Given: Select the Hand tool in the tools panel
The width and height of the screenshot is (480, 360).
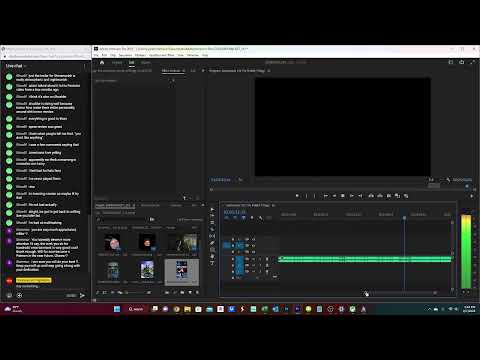Looking at the screenshot, I should point(212,256).
